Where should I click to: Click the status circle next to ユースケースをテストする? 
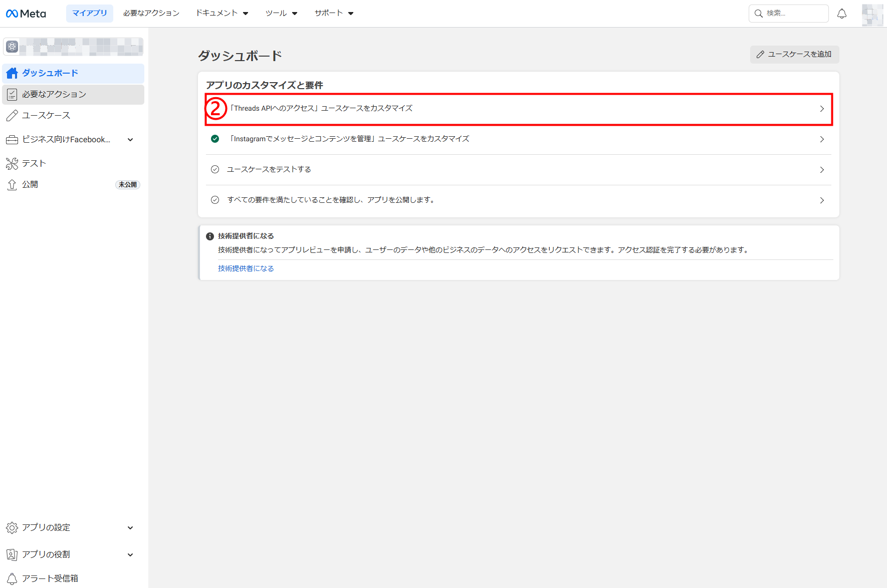click(x=215, y=169)
